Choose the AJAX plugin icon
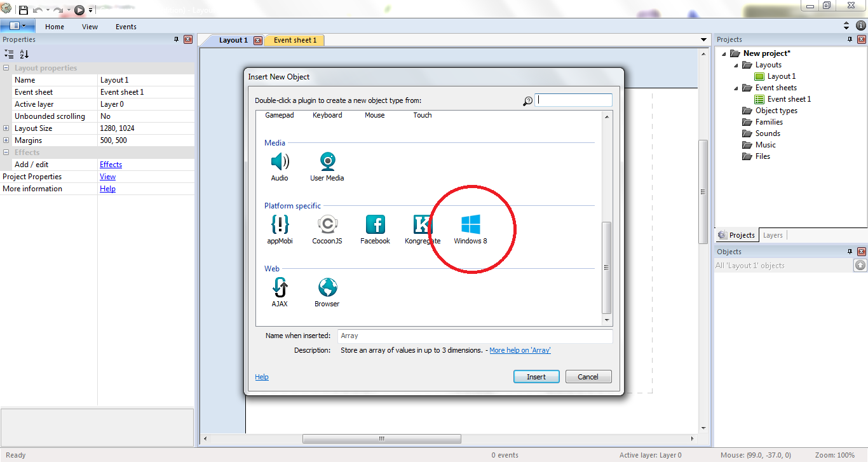868x462 pixels. click(280, 288)
